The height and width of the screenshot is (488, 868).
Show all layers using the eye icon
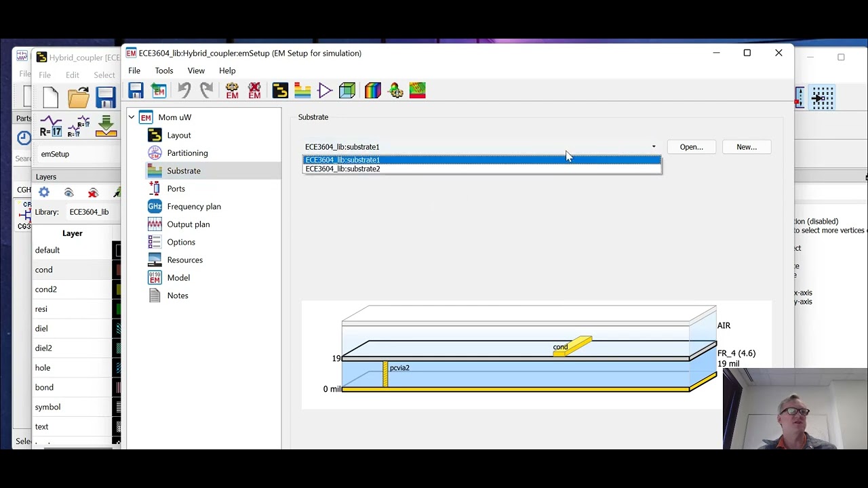coord(68,193)
